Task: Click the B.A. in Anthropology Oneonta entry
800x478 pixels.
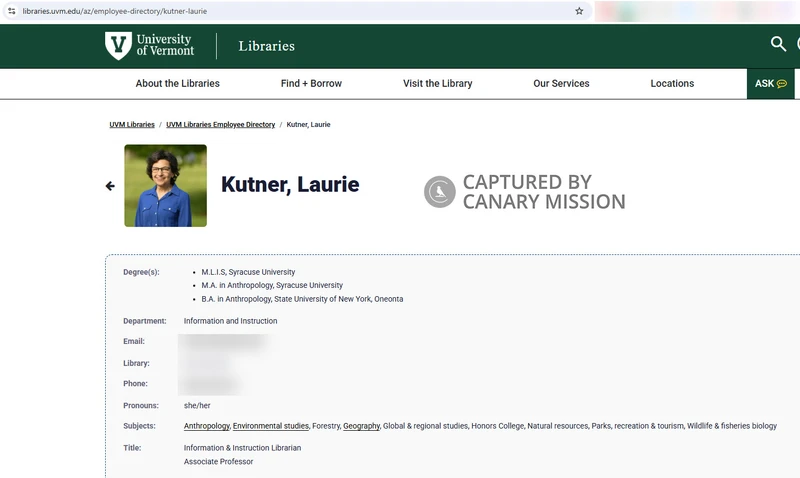Action: [302, 299]
